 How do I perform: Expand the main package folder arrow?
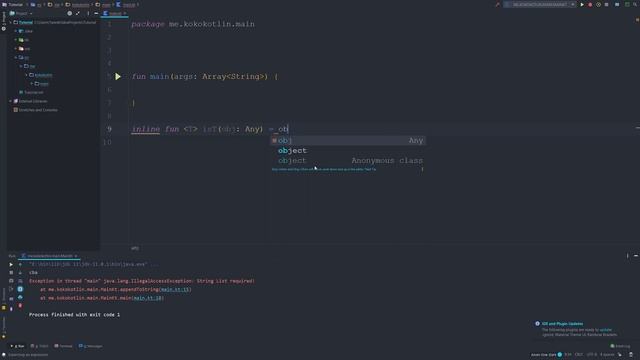(x=32, y=84)
